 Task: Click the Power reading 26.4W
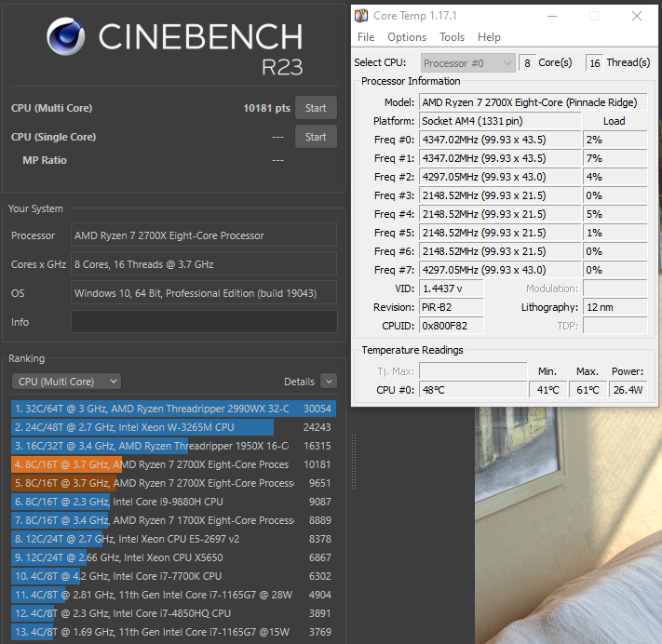coord(628,390)
